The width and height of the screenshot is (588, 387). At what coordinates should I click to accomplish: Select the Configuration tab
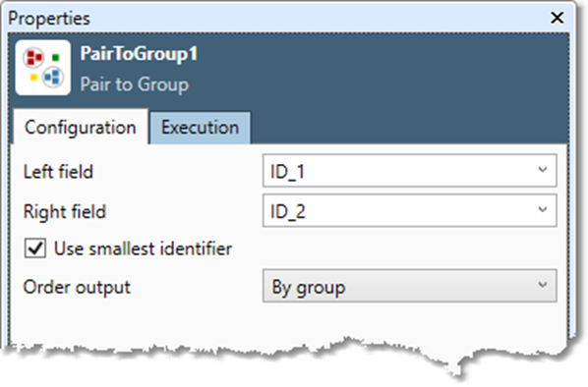point(81,128)
